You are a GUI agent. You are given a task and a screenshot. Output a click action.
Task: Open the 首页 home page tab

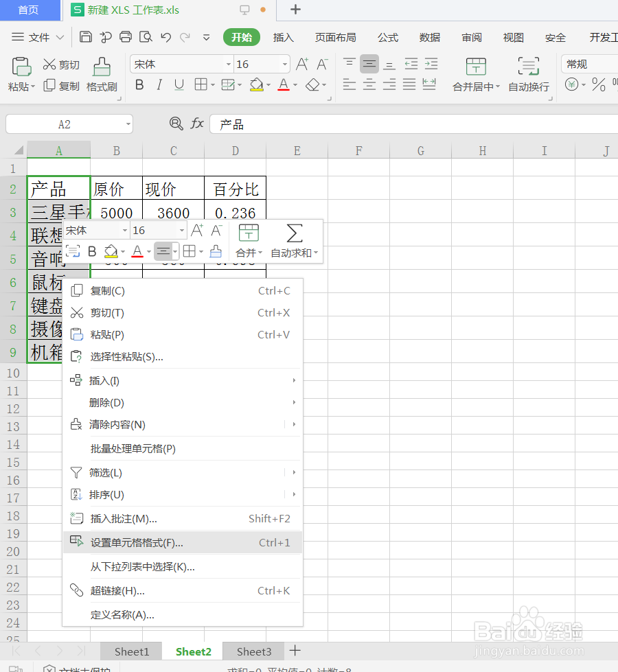[30, 10]
